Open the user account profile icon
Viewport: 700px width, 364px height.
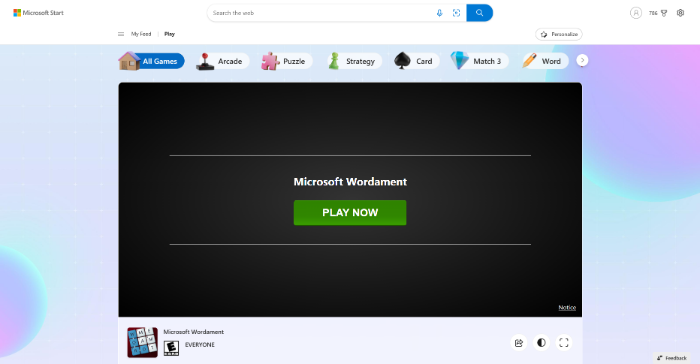tap(636, 13)
